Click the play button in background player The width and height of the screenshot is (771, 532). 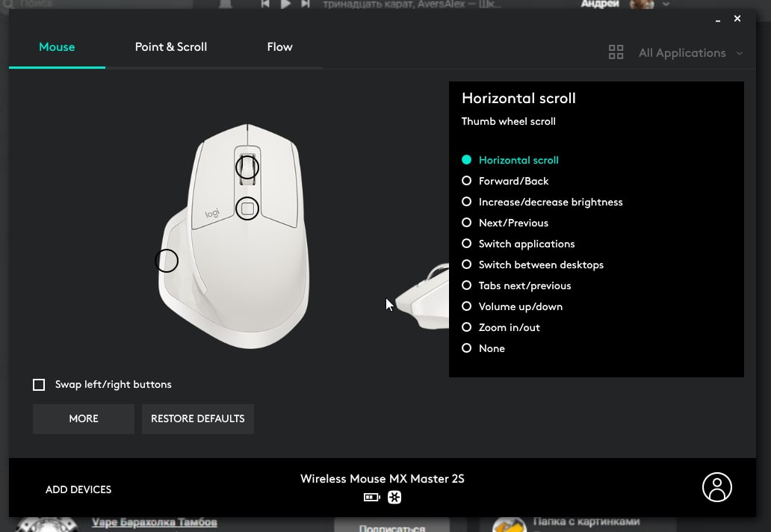coord(285,4)
